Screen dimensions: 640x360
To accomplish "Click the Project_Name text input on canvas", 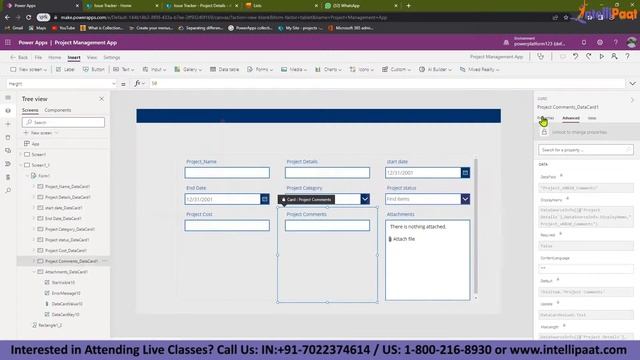I will [x=227, y=173].
